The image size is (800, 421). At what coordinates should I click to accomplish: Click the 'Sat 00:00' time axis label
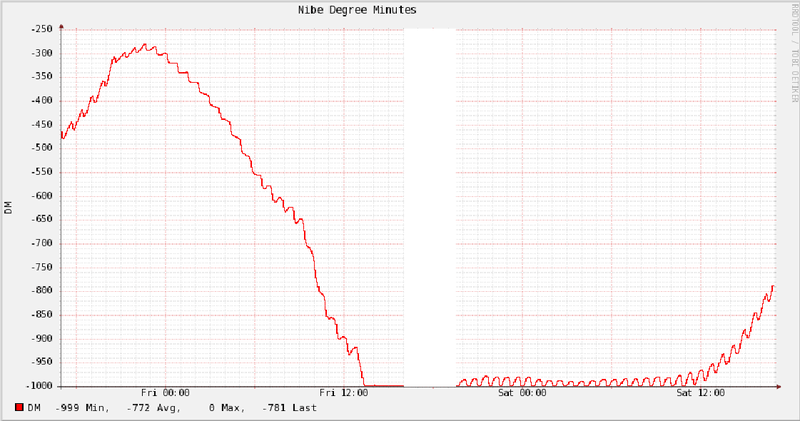coord(522,392)
